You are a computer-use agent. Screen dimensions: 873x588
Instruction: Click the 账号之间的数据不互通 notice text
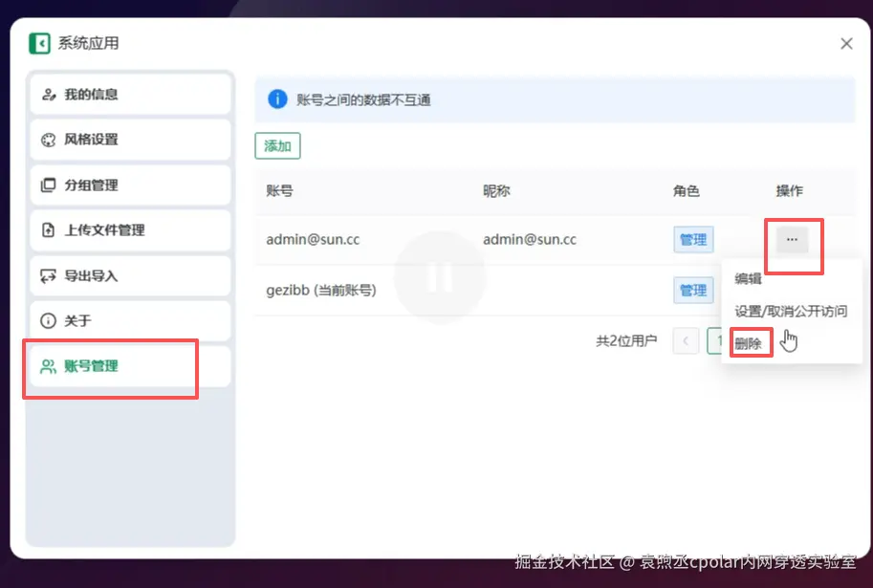point(363,100)
